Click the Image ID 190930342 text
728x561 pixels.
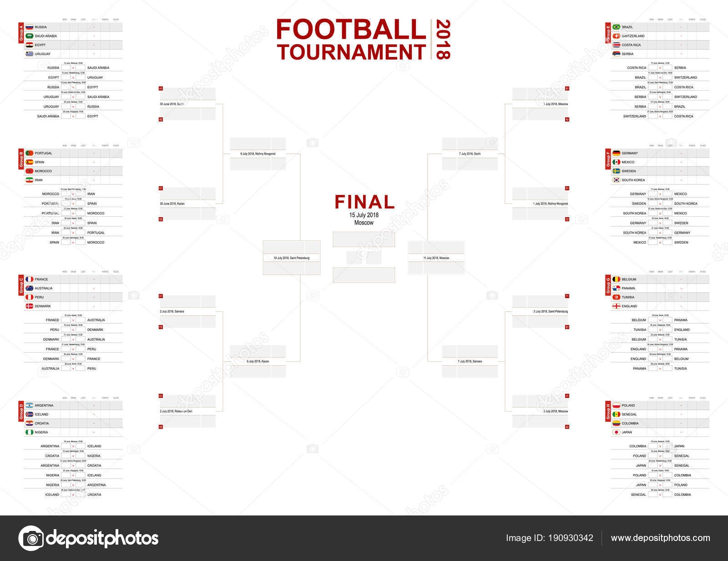[549, 538]
